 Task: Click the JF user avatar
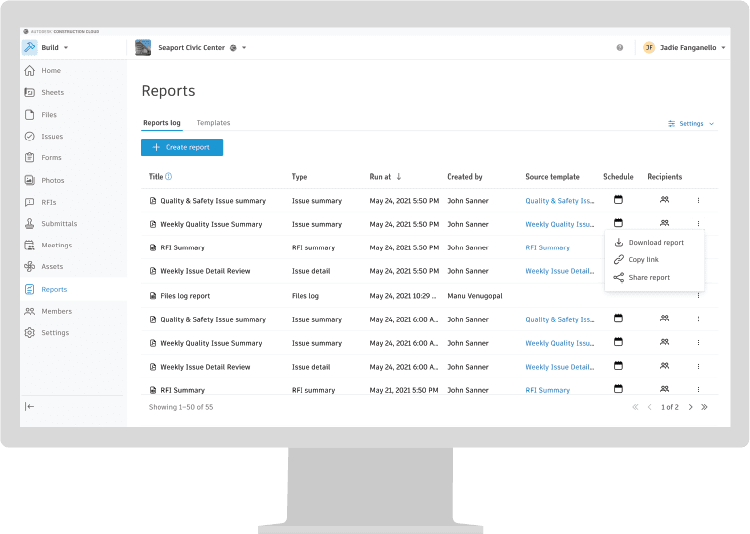point(649,47)
